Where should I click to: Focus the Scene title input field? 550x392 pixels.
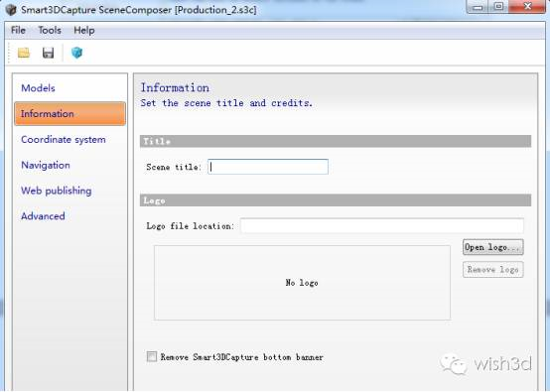coord(268,167)
